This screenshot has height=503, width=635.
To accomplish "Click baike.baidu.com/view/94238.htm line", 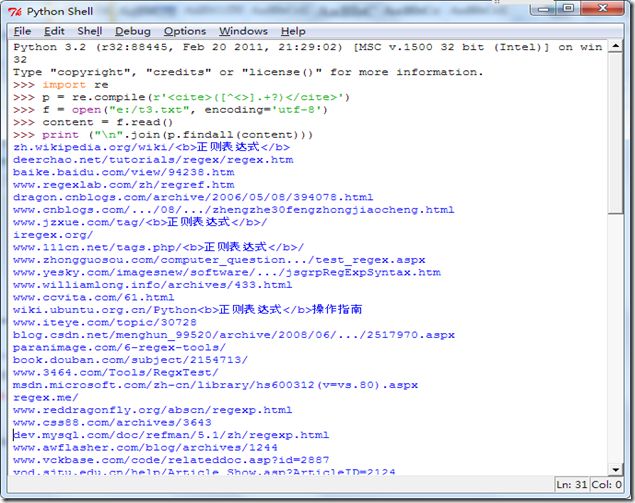I will [124, 173].
